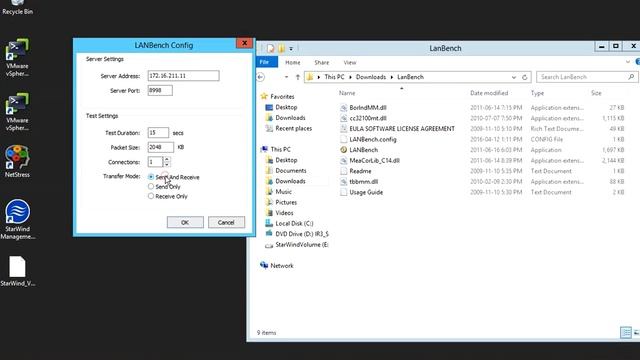Image resolution: width=640 pixels, height=360 pixels.
Task: Open the Recycle Bin desktop icon
Action: point(17,3)
